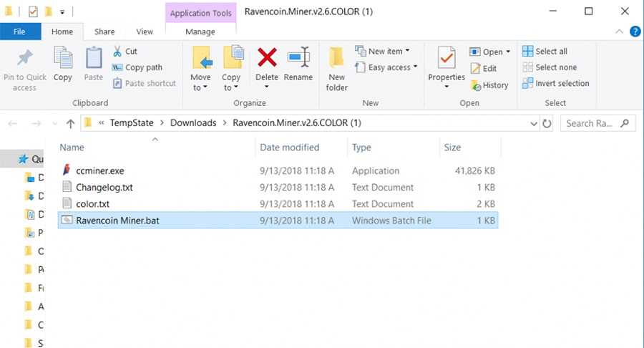Open Properties checkmark icon
The width and height of the screenshot is (644, 348).
447,59
